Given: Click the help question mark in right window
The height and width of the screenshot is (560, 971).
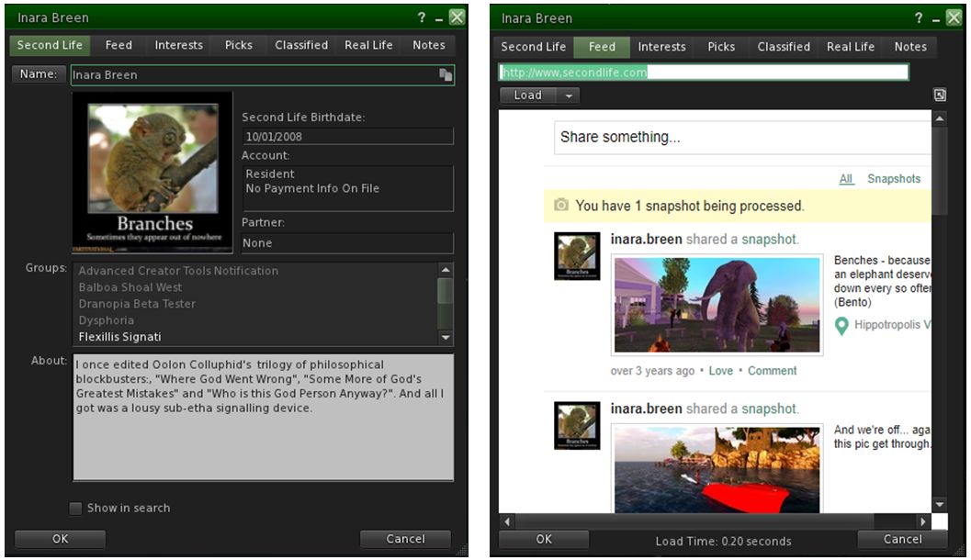Looking at the screenshot, I should tap(919, 18).
